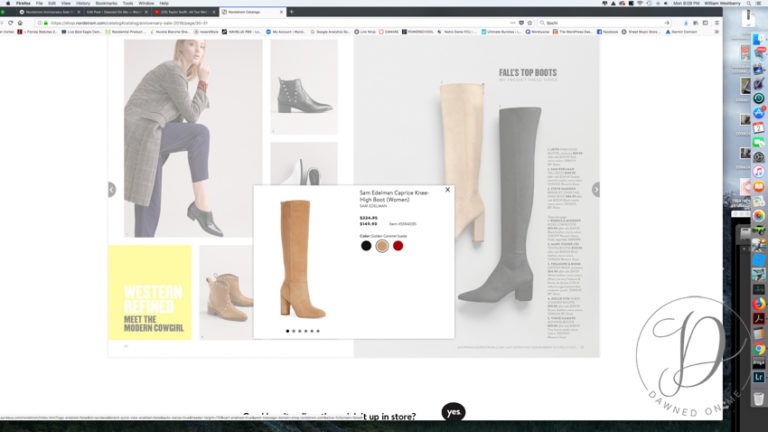The height and width of the screenshot is (432, 768).
Task: Open Messages from the Dock
Action: (x=759, y=143)
